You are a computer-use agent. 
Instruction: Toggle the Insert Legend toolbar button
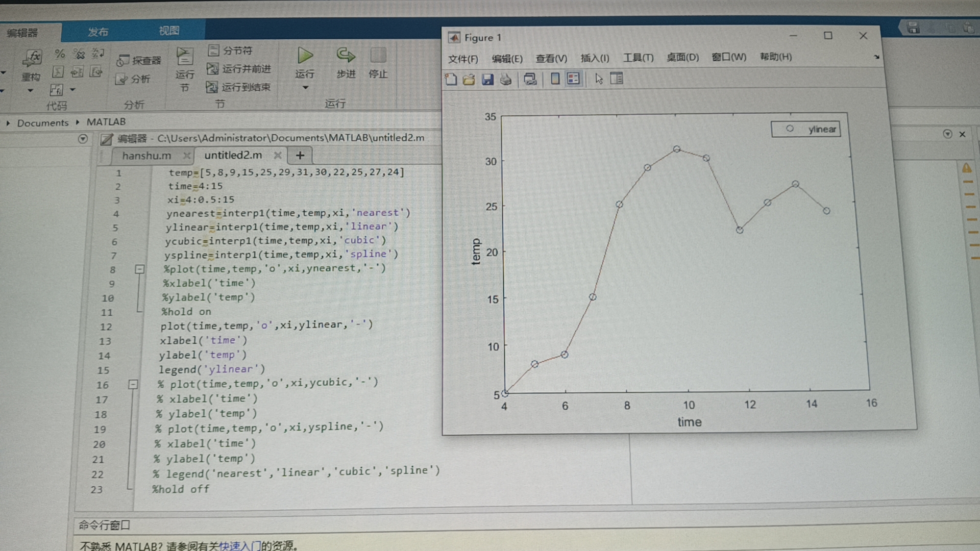tap(573, 79)
